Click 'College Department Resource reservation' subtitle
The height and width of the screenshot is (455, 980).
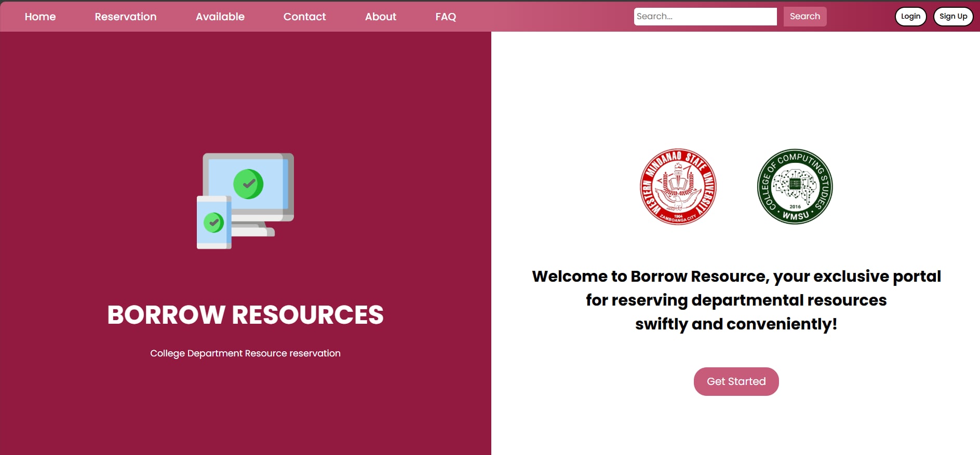coord(245,353)
